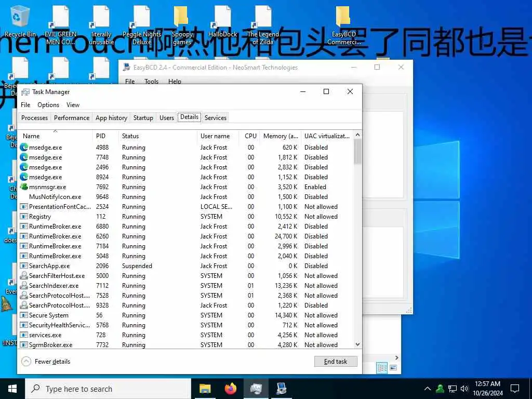Select the HalloDock desktop shortcut

(222, 21)
